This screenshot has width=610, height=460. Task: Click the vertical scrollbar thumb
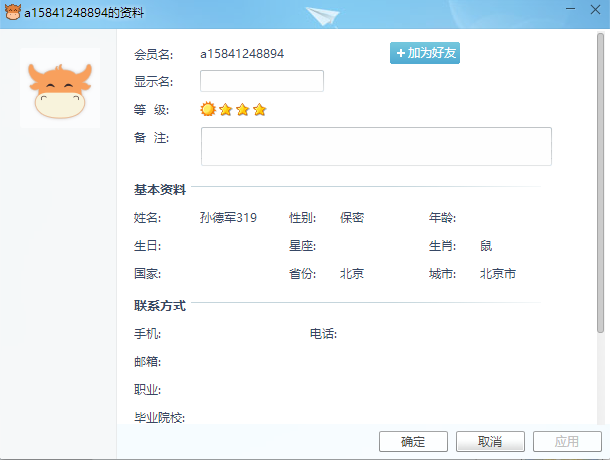click(x=600, y=183)
